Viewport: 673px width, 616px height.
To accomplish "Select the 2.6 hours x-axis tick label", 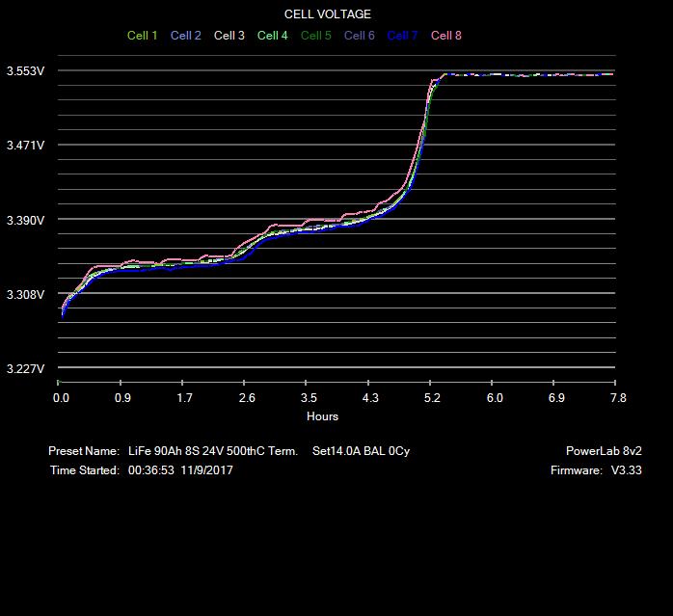I will (x=247, y=397).
